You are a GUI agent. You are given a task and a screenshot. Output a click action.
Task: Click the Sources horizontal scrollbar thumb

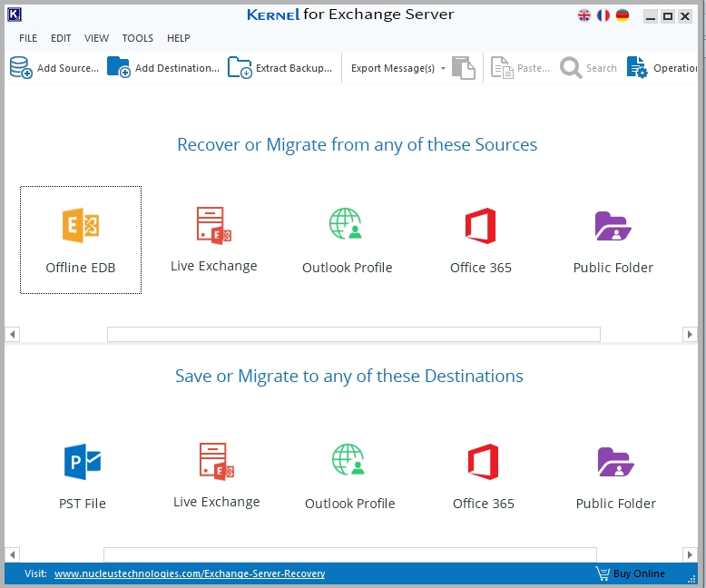(x=353, y=334)
